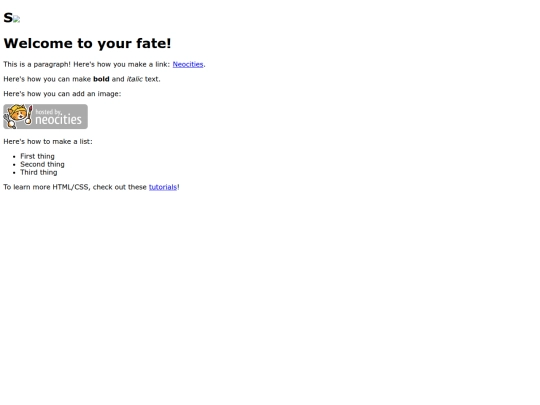540x405 pixels.
Task: Open the Neocities hyperlink
Action: [x=188, y=64]
